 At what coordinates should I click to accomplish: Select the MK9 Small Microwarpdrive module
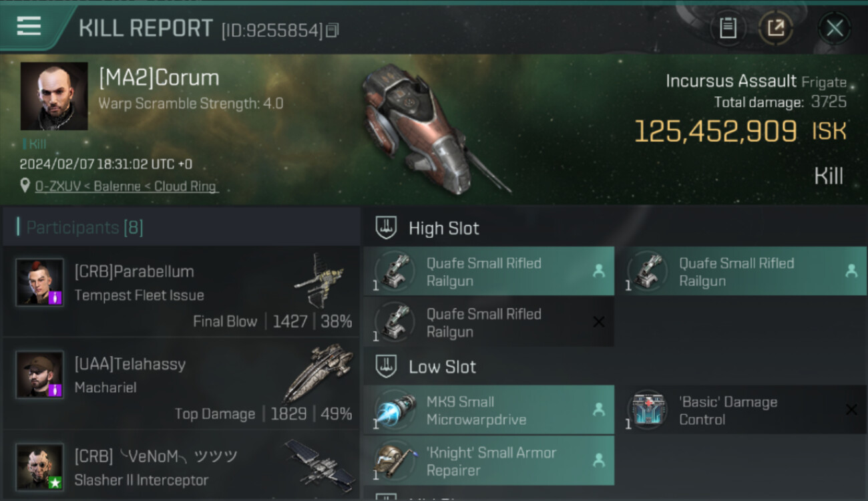pyautogui.click(x=489, y=410)
